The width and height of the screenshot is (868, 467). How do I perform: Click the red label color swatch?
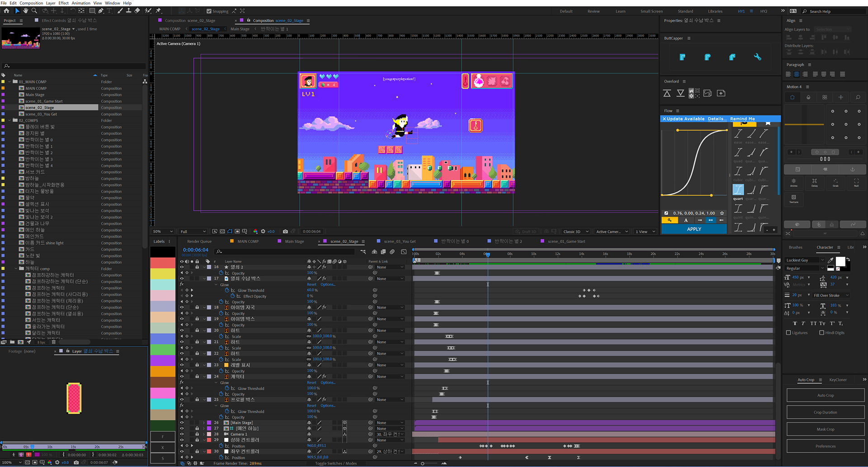(x=163, y=263)
